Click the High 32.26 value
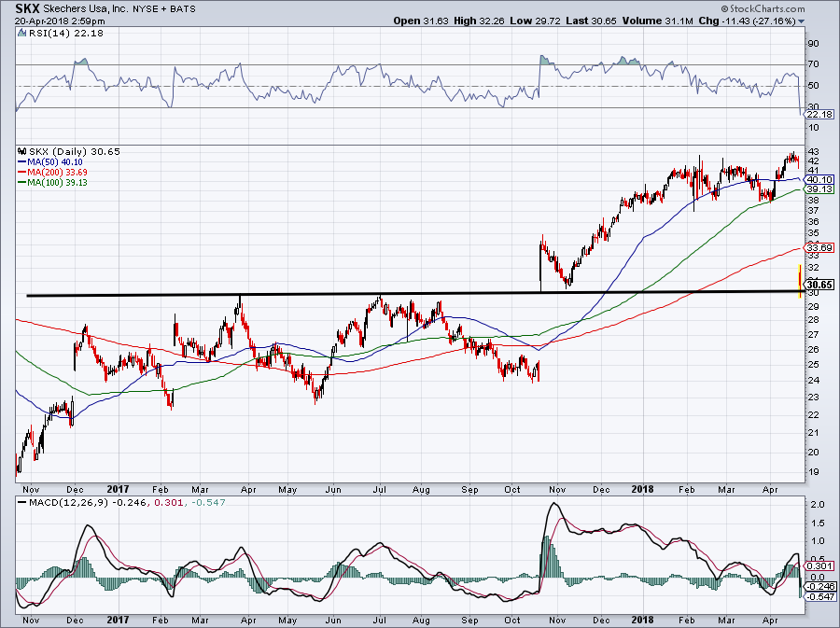 [x=479, y=21]
